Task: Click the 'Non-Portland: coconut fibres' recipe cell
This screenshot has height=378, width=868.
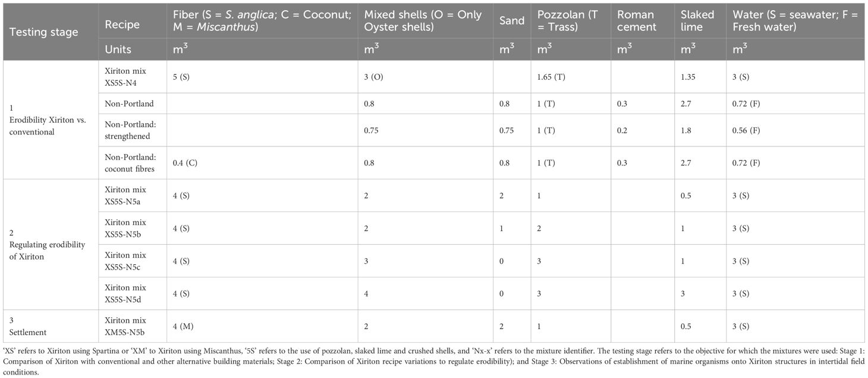Action: (x=130, y=163)
